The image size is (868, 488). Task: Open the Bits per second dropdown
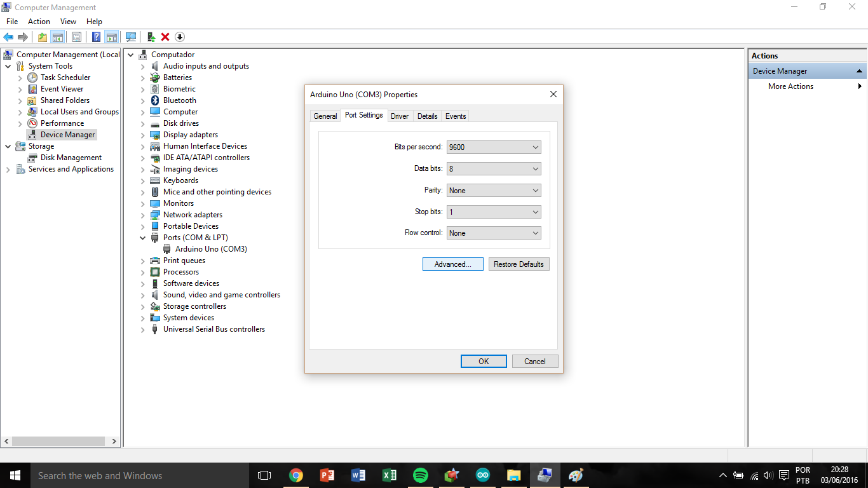[494, 147]
